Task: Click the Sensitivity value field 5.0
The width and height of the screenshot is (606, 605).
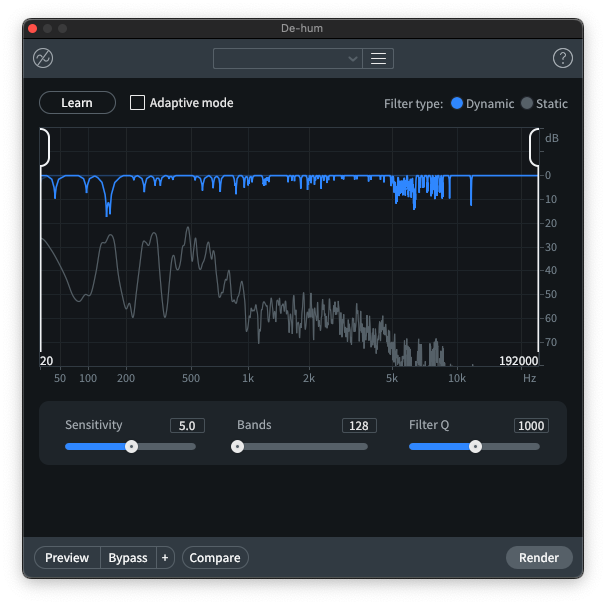Action: point(187,425)
